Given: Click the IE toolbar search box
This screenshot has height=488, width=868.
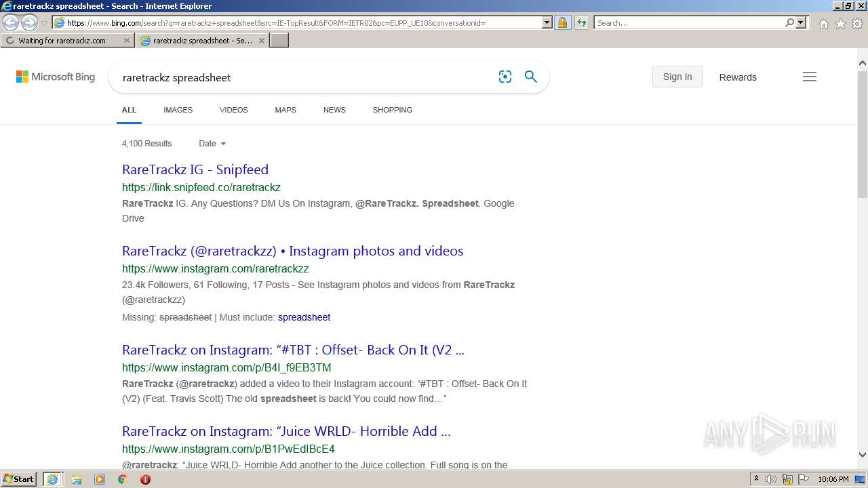Looking at the screenshot, I should [689, 22].
